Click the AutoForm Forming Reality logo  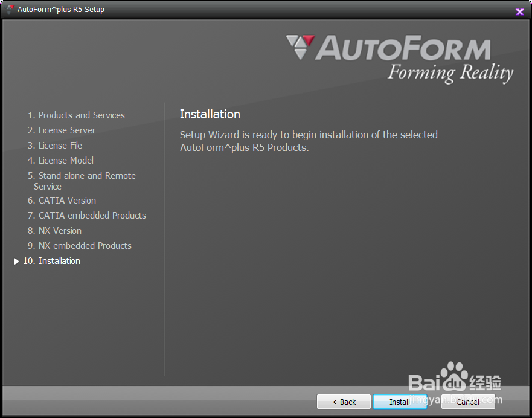click(x=400, y=59)
